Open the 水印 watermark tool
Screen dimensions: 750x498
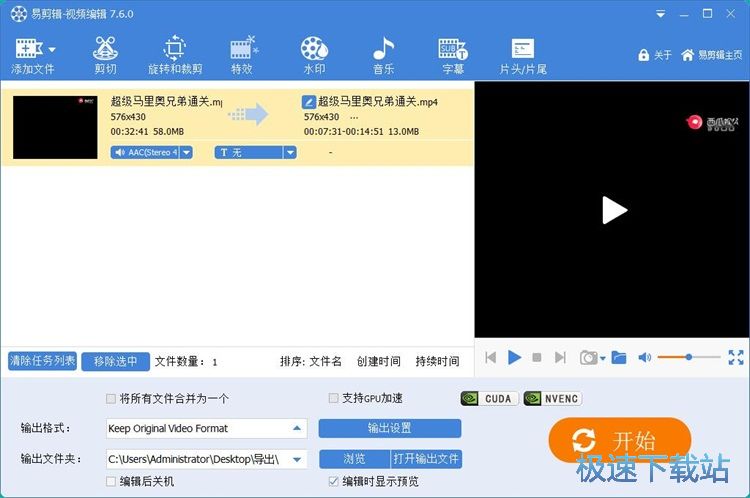click(x=314, y=55)
